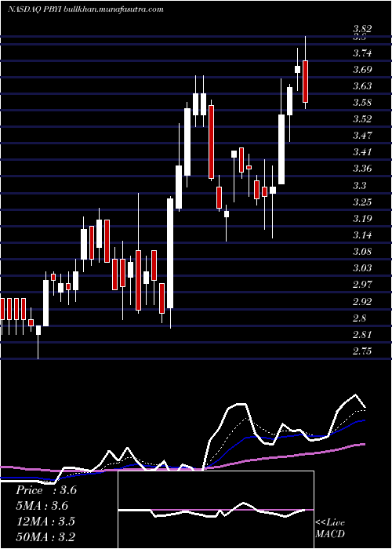This screenshot has height=549, width=392.
Task: Click the "5MA : 3.6" value
Action: pyautogui.click(x=42, y=506)
